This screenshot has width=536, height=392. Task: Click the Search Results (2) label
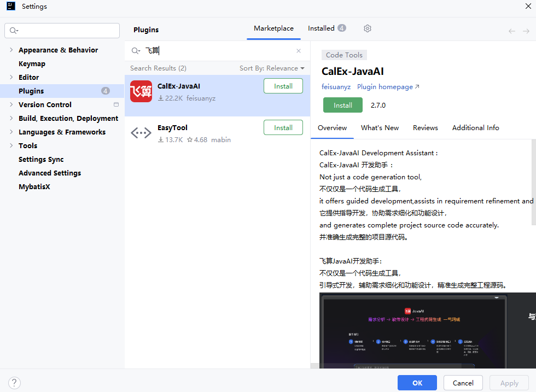[x=158, y=68]
